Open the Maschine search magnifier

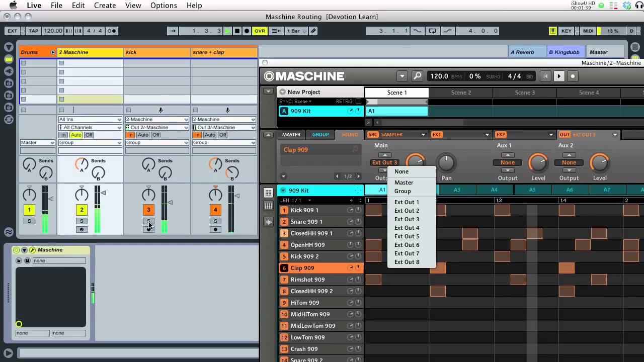418,76
